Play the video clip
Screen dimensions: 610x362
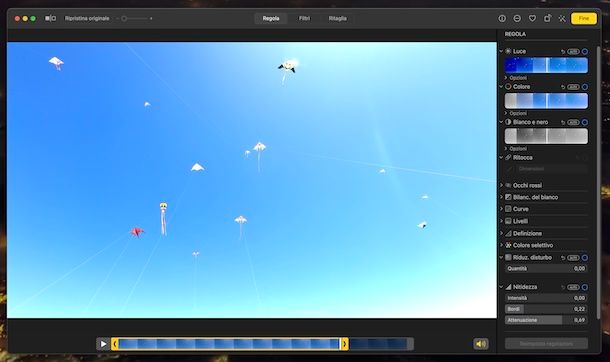(103, 344)
